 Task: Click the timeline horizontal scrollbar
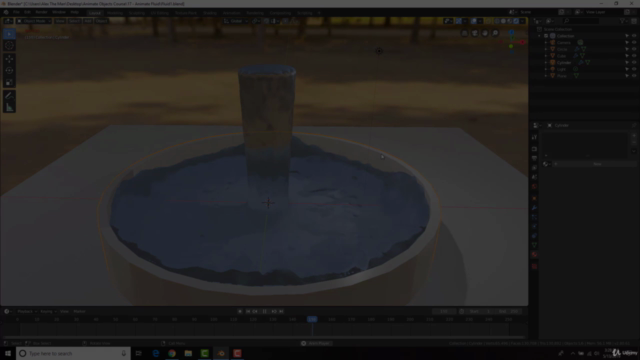(263, 337)
